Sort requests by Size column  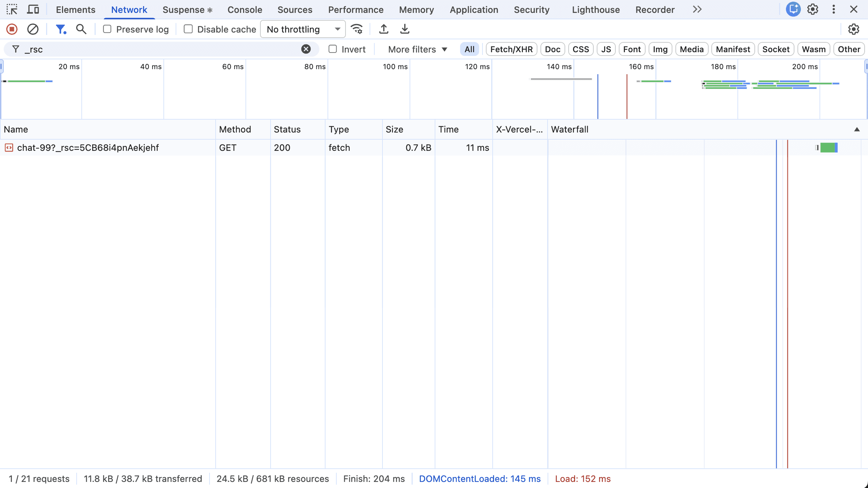[409, 129]
